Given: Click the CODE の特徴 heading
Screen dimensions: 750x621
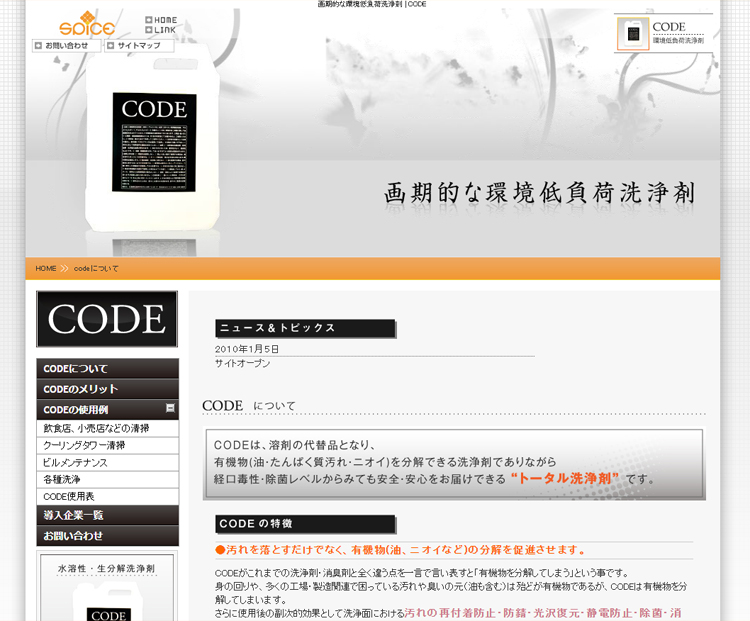Looking at the screenshot, I should 305,524.
